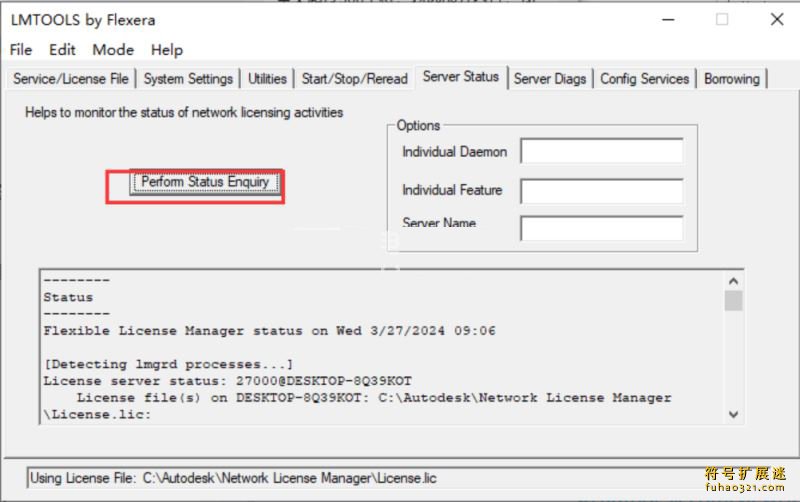Open the Mode menu
This screenshot has height=502, width=800.
(113, 50)
